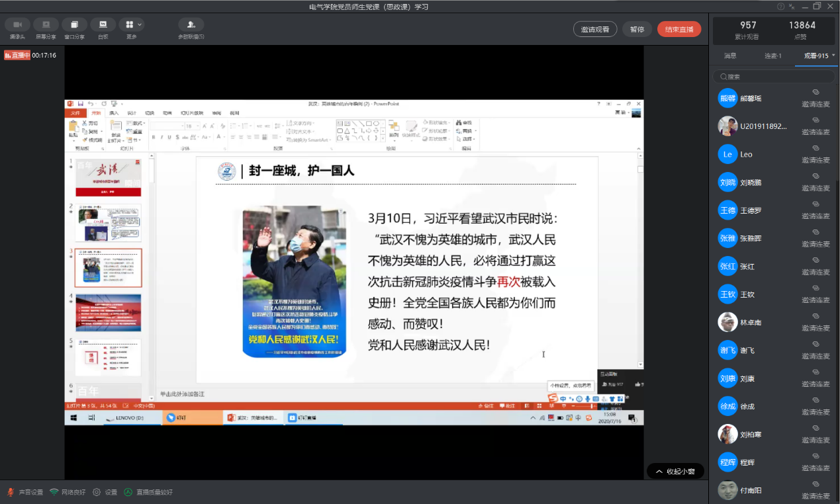Viewport: 840px width, 504px height.
Task: Switch to the 连麦 tab
Action: coord(772,56)
